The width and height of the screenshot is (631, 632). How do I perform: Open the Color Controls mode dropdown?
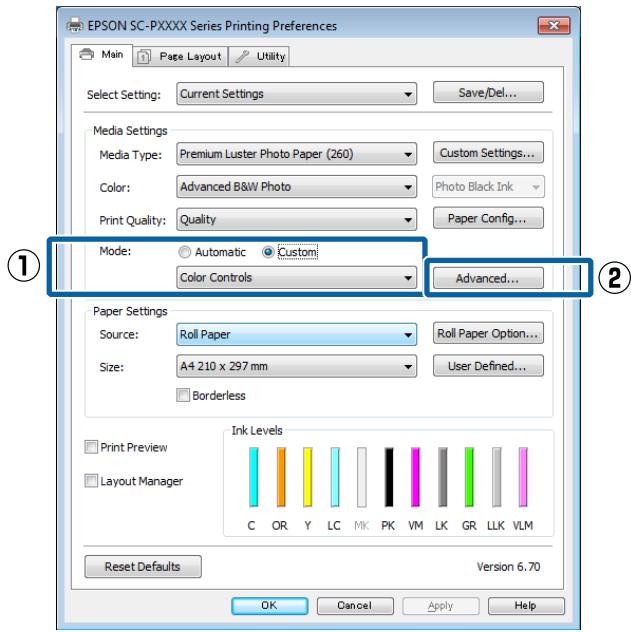[296, 277]
